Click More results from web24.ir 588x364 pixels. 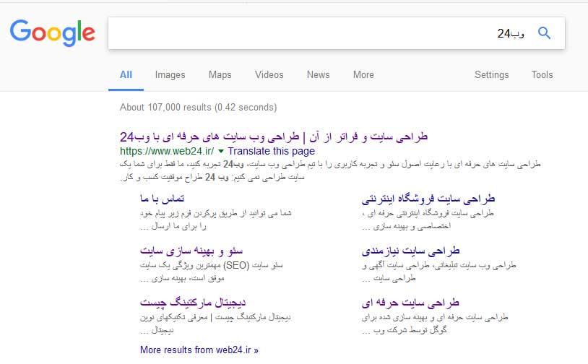click(199, 350)
